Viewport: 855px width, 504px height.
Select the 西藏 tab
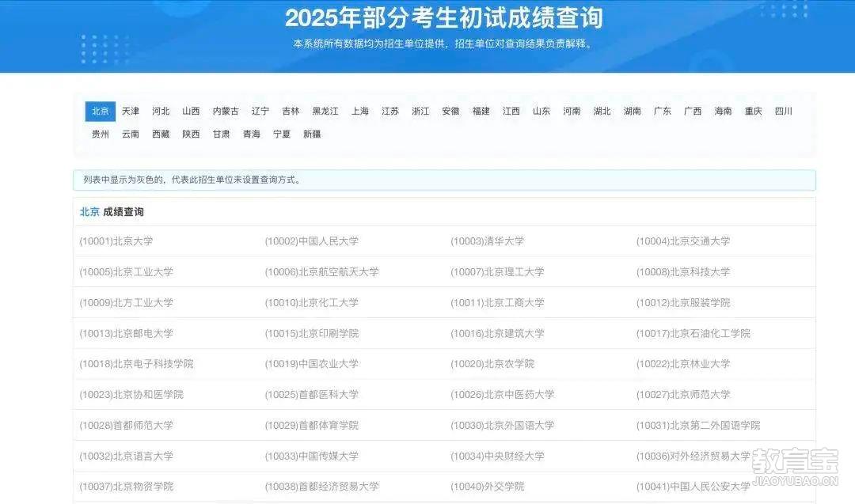(x=161, y=134)
